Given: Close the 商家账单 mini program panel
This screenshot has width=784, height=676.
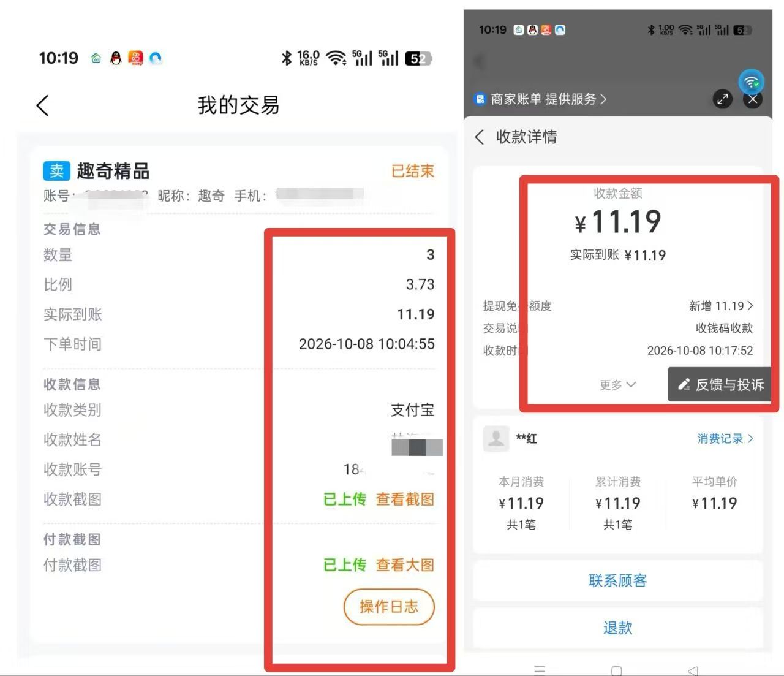Looking at the screenshot, I should click(753, 99).
